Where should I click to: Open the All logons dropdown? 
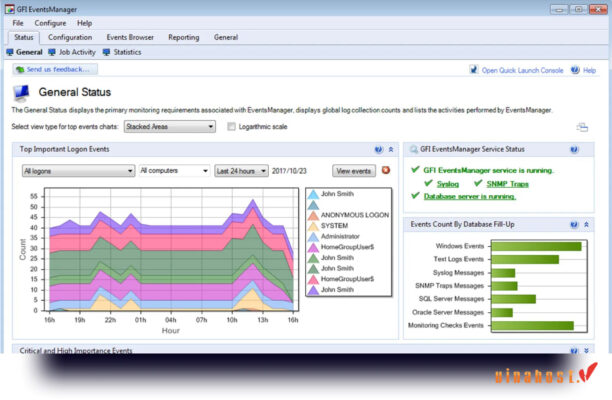coord(78,171)
